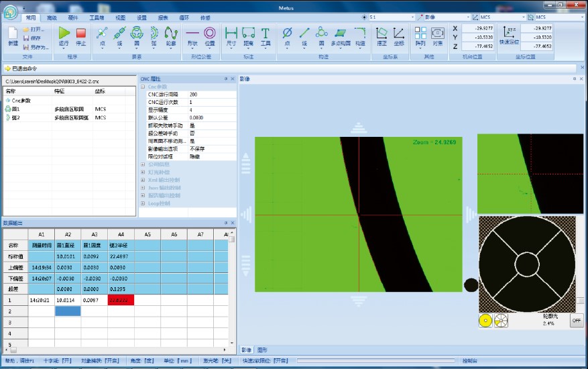Click the red out-of-tolerance result cell
588x369 pixels.
[x=121, y=301]
